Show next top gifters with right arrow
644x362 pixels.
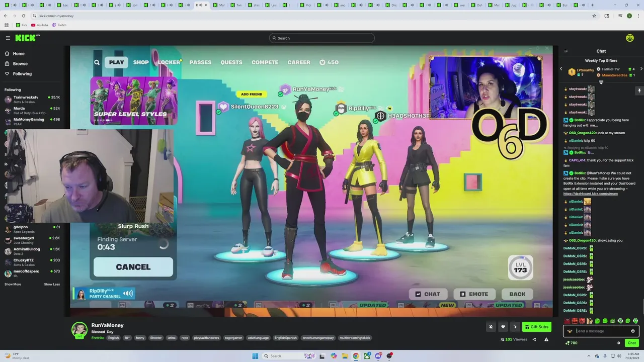[x=641, y=69]
